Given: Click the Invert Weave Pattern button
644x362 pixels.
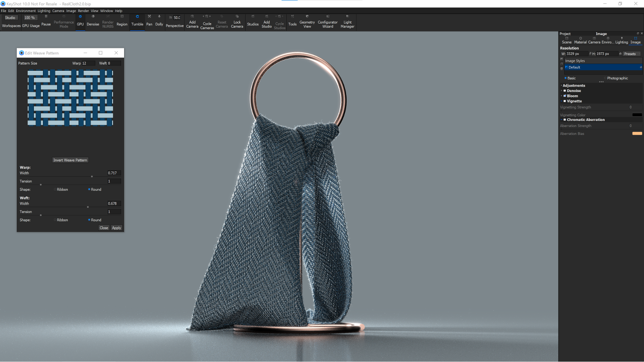Looking at the screenshot, I should tap(70, 160).
